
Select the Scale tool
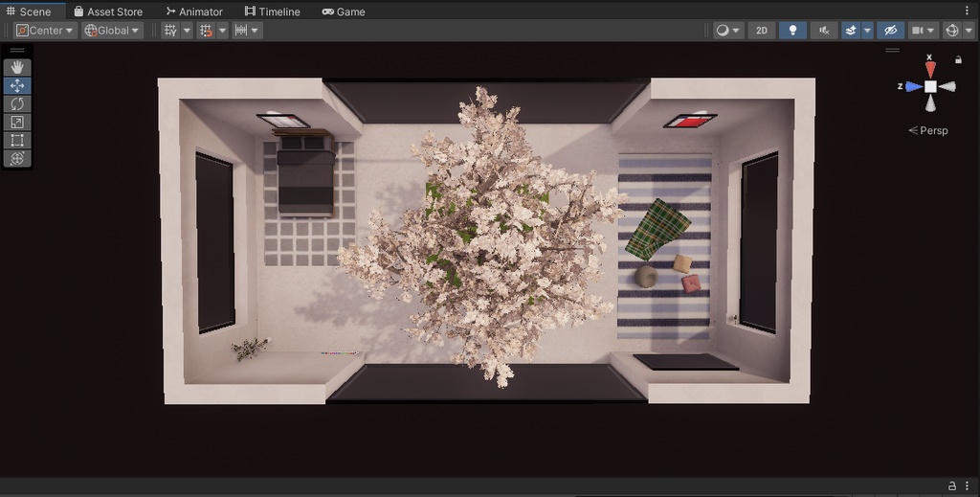point(17,122)
